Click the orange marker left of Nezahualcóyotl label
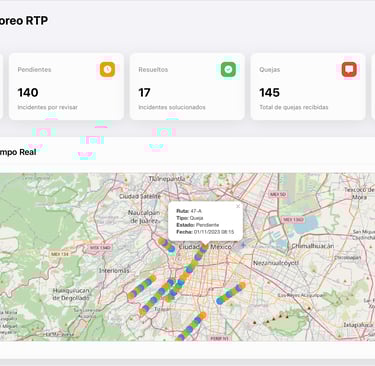The width and height of the screenshot is (375, 366). pos(242,286)
